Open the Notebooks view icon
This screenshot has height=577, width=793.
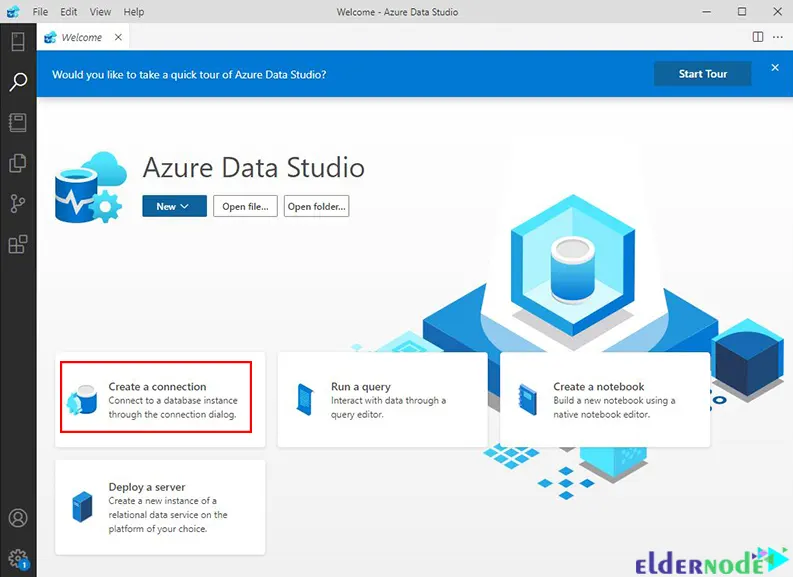coord(17,123)
